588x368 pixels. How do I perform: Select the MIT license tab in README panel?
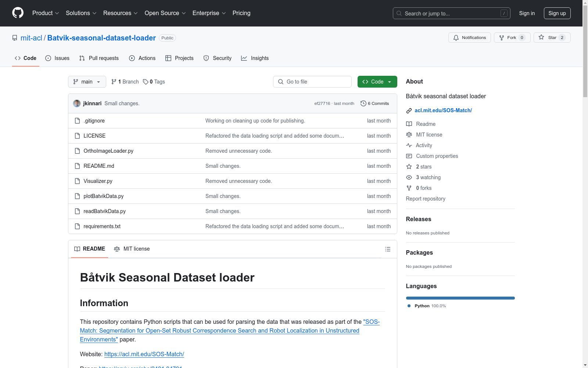[x=132, y=249]
